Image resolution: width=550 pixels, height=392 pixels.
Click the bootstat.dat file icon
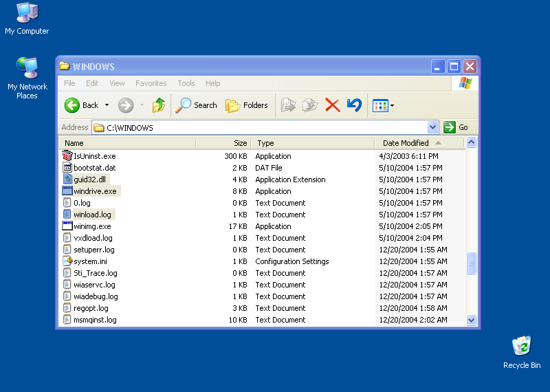pyautogui.click(x=67, y=168)
